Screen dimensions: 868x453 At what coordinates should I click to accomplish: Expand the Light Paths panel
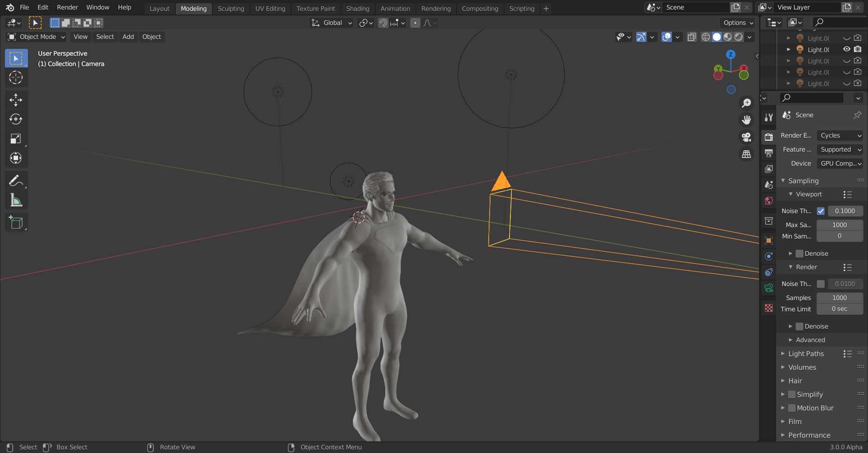click(806, 353)
